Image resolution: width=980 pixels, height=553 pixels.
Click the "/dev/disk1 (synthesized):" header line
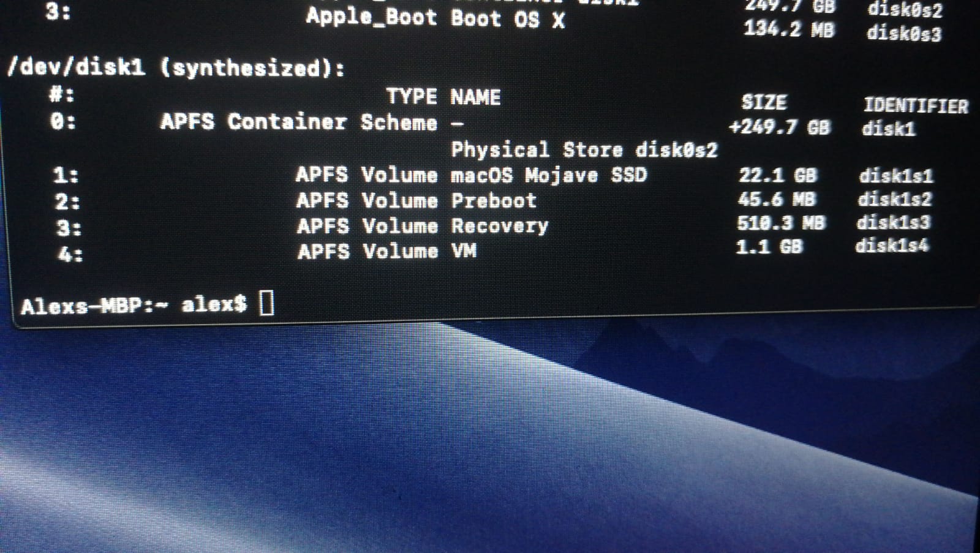click(176, 67)
